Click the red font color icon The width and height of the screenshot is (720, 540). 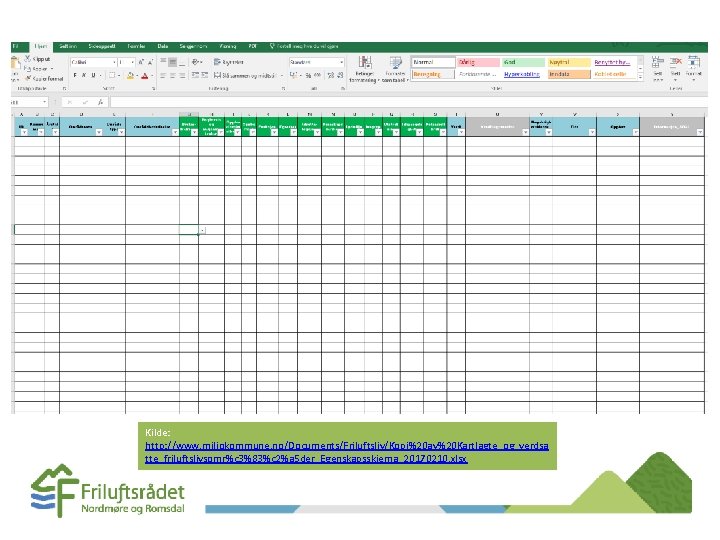coord(145,75)
